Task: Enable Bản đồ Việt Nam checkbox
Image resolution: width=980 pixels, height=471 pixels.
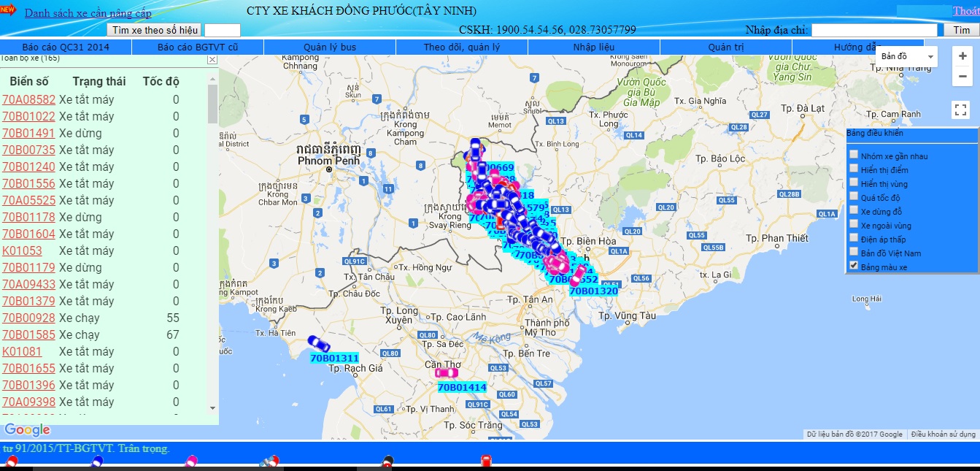Action: click(853, 252)
